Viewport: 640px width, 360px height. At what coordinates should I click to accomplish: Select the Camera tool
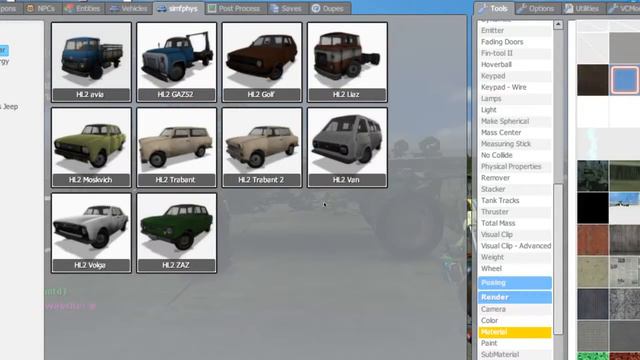tap(515, 309)
